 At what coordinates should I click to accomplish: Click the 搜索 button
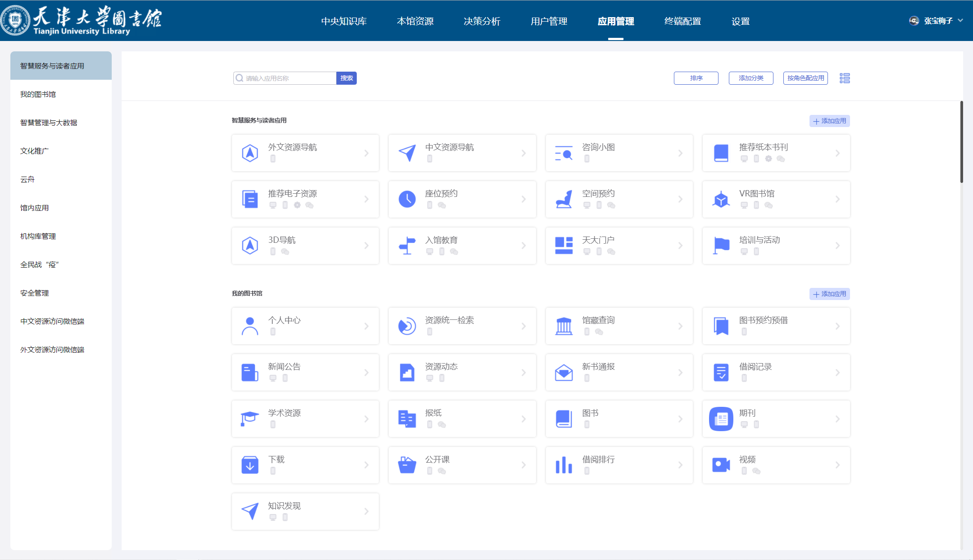pyautogui.click(x=346, y=78)
